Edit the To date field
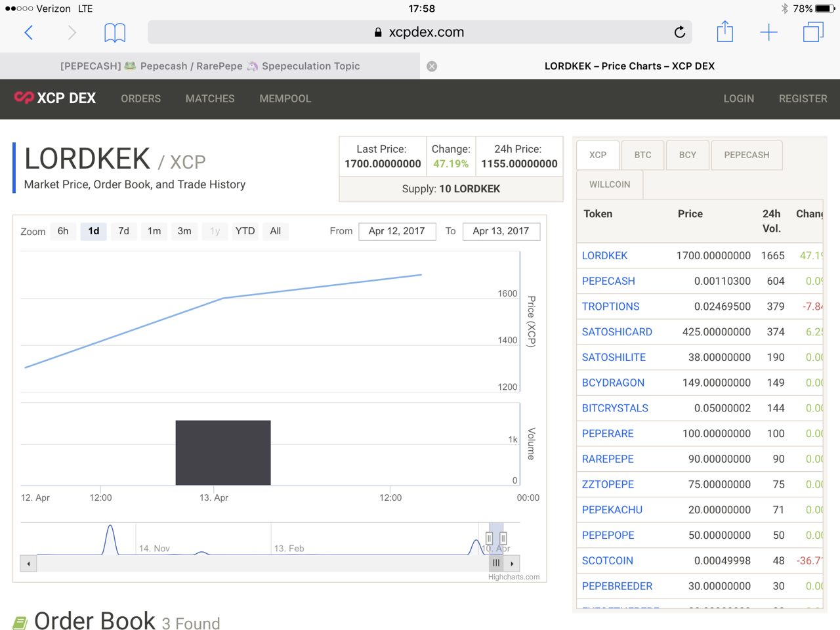Viewport: 840px width, 630px height. 501,231
